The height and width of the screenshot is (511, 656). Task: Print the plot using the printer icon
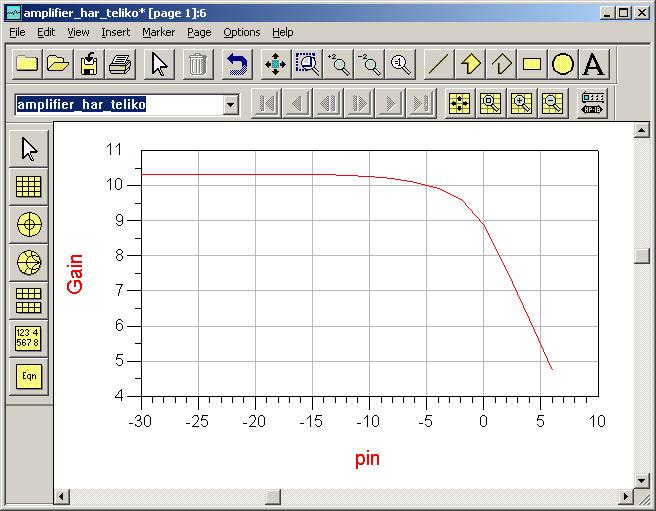pyautogui.click(x=120, y=64)
